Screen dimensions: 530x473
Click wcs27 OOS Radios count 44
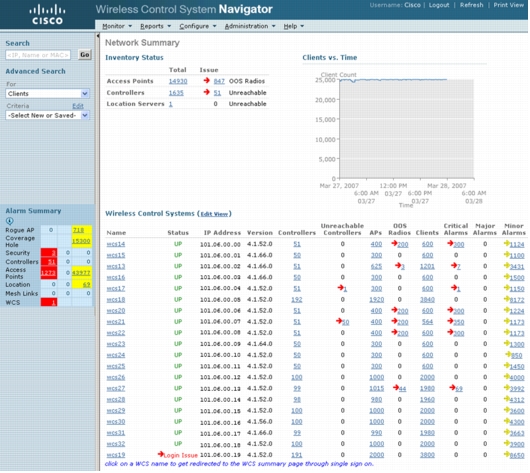402,389
